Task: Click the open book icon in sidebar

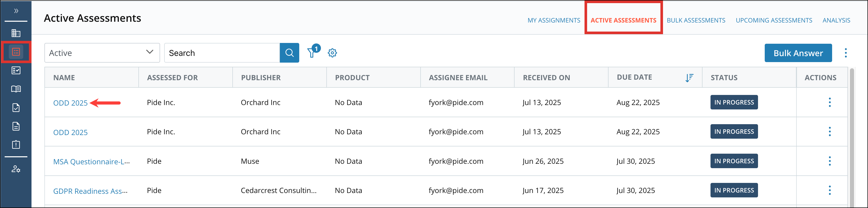Action: [x=16, y=89]
